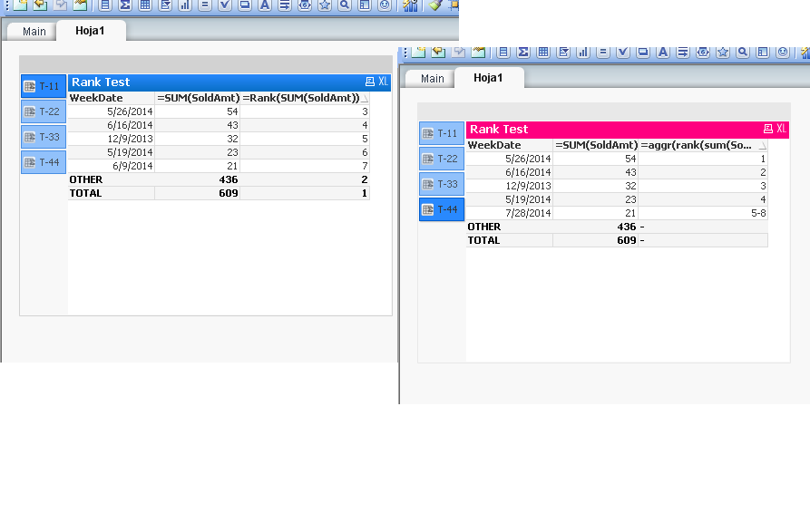Open container tab T-33 in right window

pyautogui.click(x=442, y=184)
